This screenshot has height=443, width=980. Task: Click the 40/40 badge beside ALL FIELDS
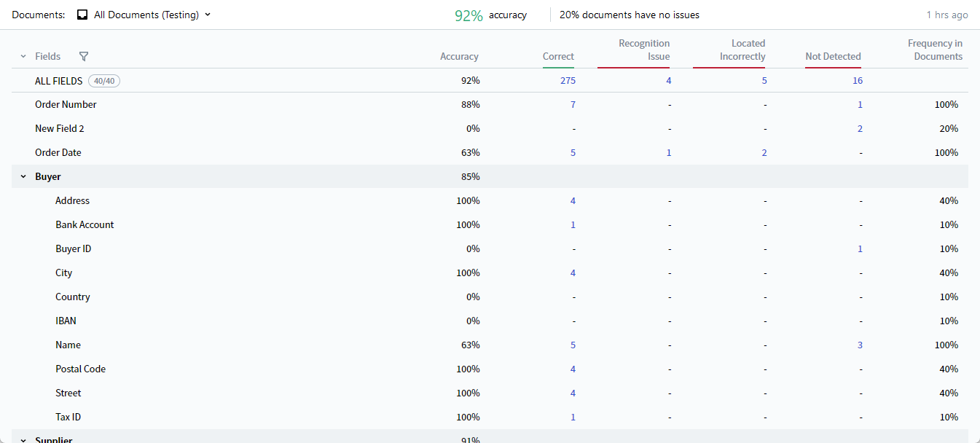point(103,81)
